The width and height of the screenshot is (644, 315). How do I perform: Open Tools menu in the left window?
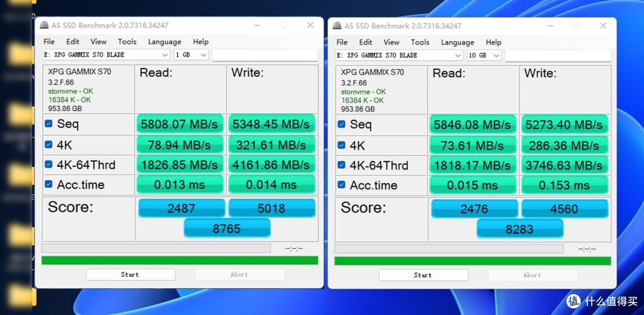127,42
